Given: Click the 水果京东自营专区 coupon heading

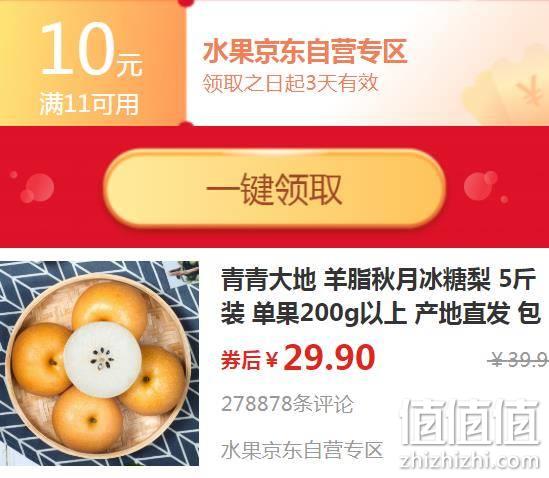Looking at the screenshot, I should 305,52.
